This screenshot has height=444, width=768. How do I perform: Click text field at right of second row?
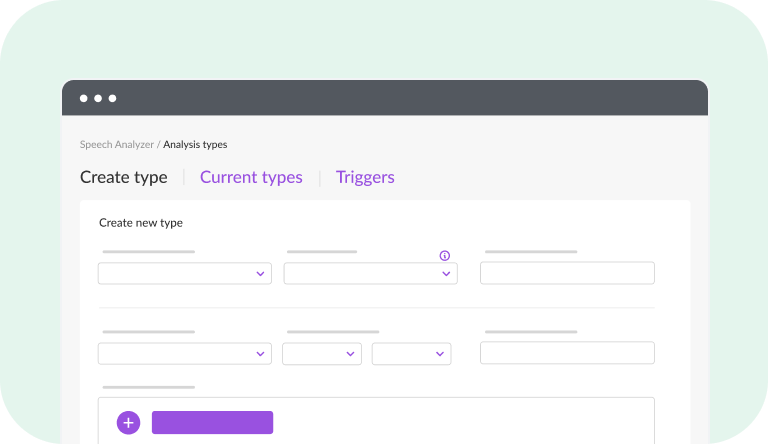tap(567, 353)
